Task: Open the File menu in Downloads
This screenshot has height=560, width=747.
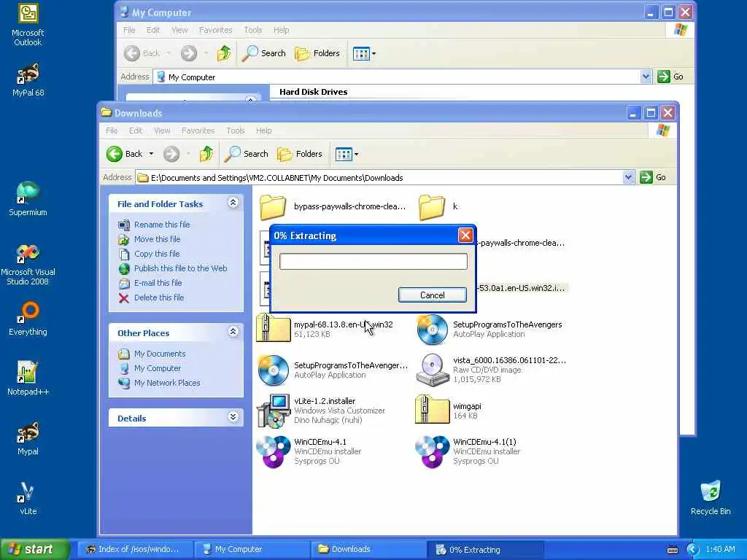Action: tap(112, 131)
